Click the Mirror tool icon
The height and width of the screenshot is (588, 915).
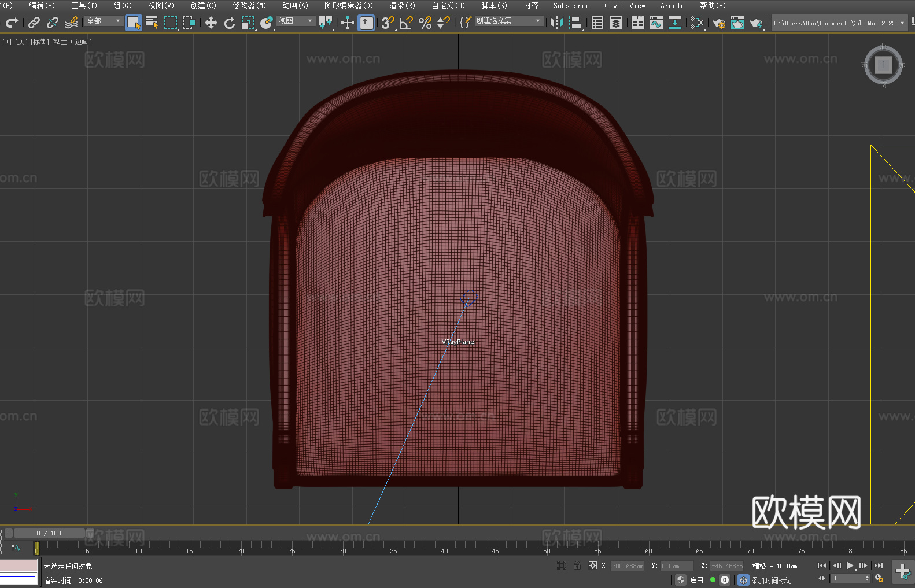tap(557, 23)
